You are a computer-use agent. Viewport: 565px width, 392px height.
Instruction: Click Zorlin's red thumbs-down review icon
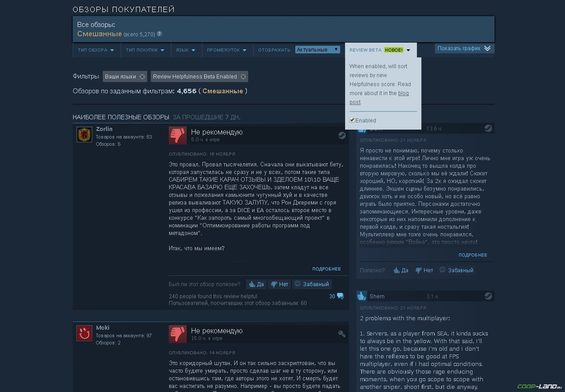178,135
